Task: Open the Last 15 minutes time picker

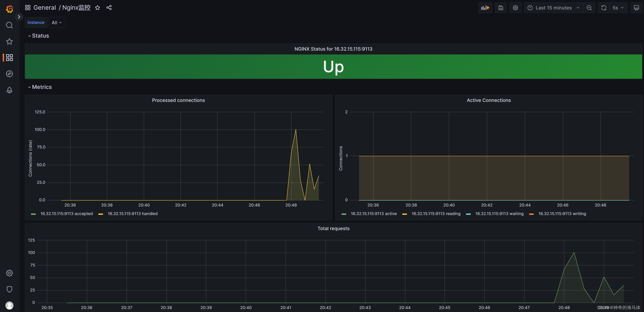Action: click(553, 8)
